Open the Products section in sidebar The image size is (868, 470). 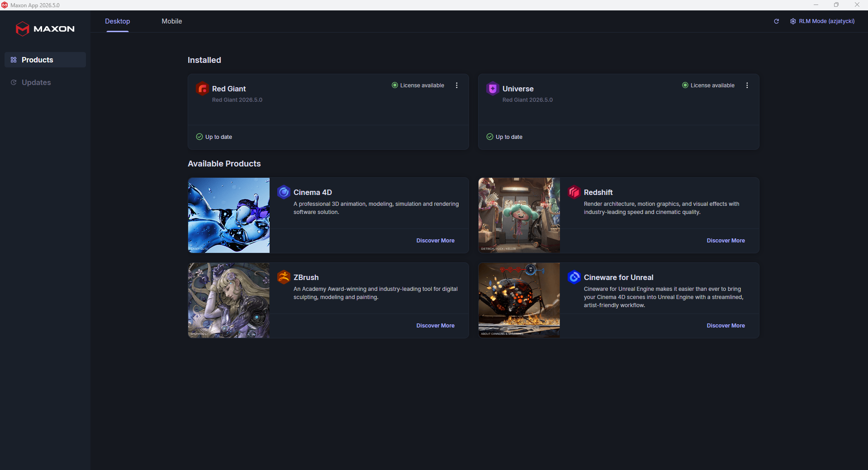click(45, 60)
